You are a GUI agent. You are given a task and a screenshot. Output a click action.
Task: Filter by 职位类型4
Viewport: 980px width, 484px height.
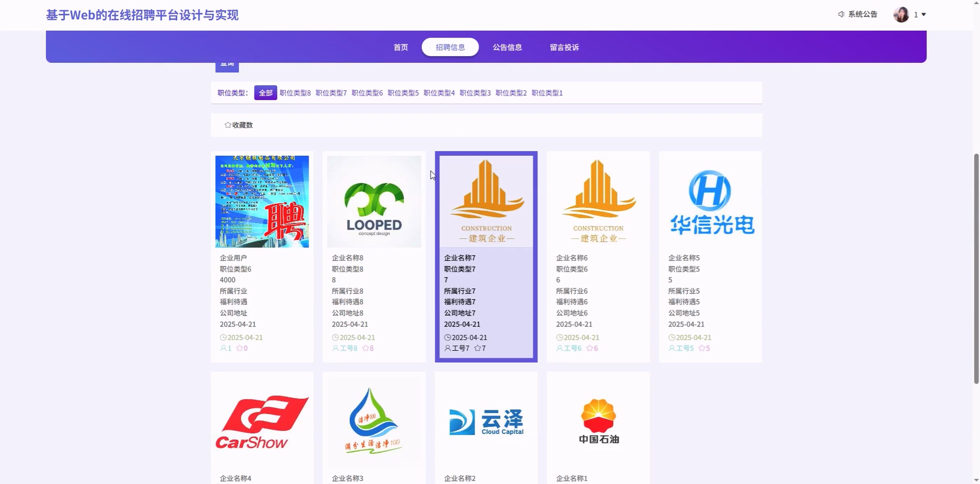439,93
